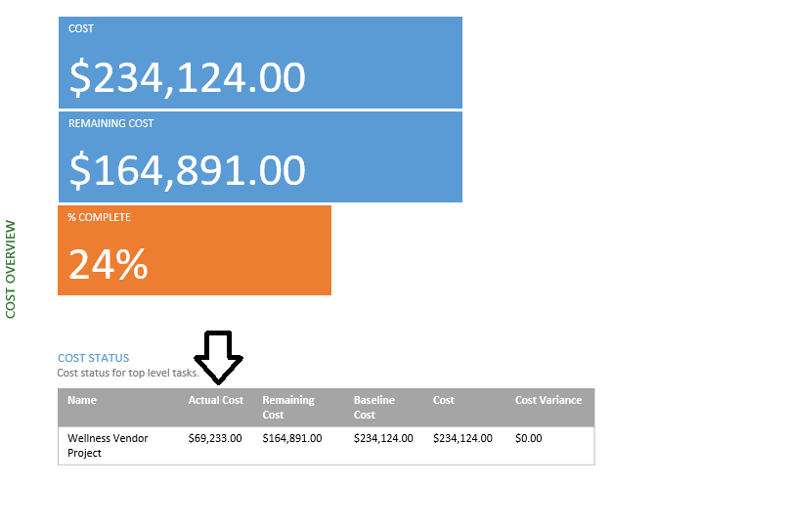789x532 pixels.
Task: Click the $234,124.00 baseline cost cell
Action: tap(383, 438)
